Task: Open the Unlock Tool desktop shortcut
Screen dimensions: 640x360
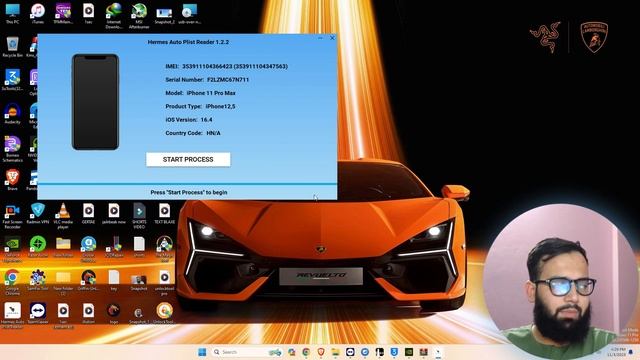Action: [164, 313]
